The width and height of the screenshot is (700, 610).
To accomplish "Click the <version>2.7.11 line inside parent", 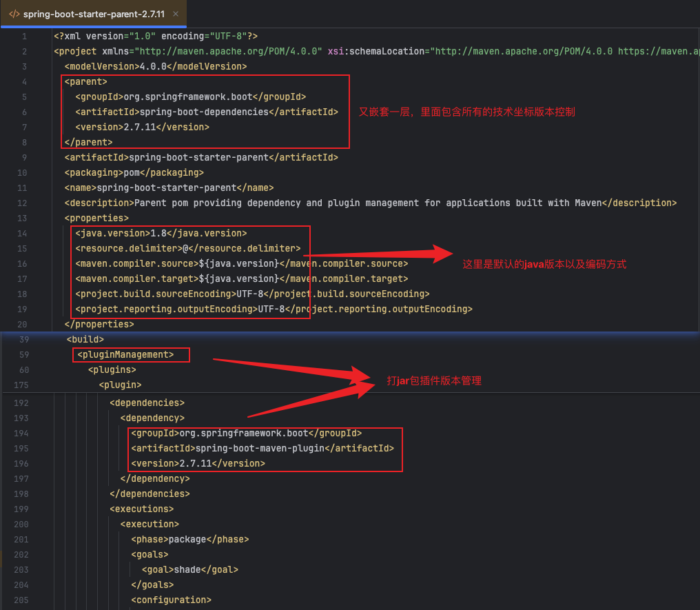I will 142,128.
